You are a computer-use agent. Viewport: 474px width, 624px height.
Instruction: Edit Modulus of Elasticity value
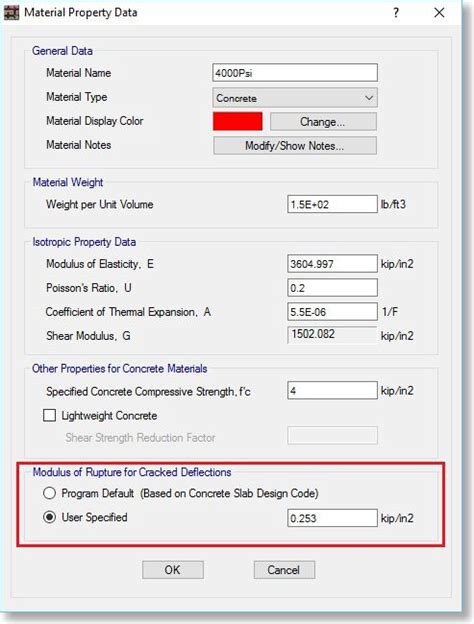click(x=332, y=264)
